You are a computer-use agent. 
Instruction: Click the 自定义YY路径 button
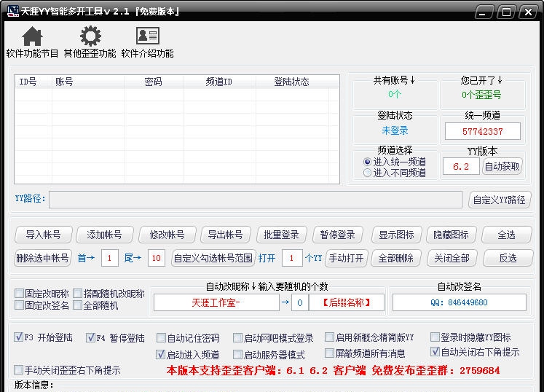point(499,200)
